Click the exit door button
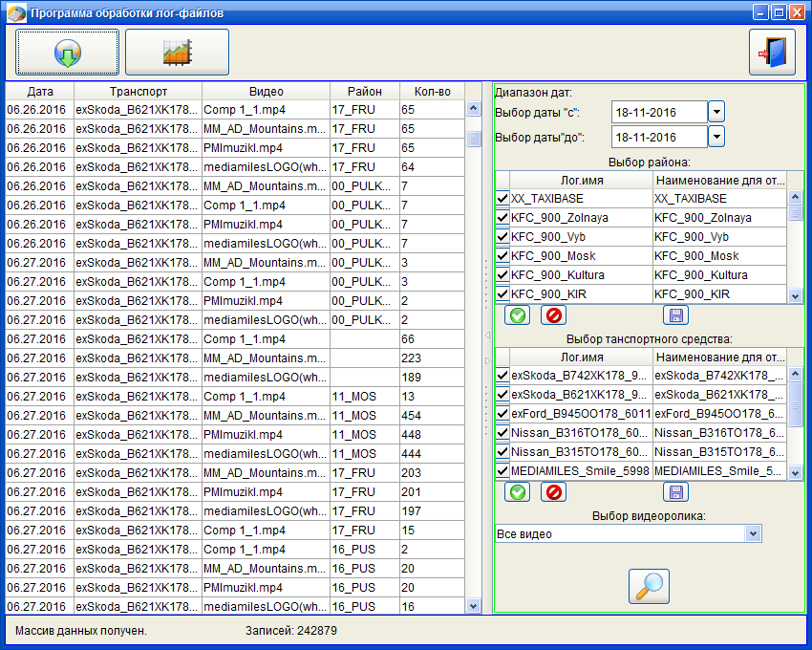The height and width of the screenshot is (650, 812). click(x=772, y=53)
